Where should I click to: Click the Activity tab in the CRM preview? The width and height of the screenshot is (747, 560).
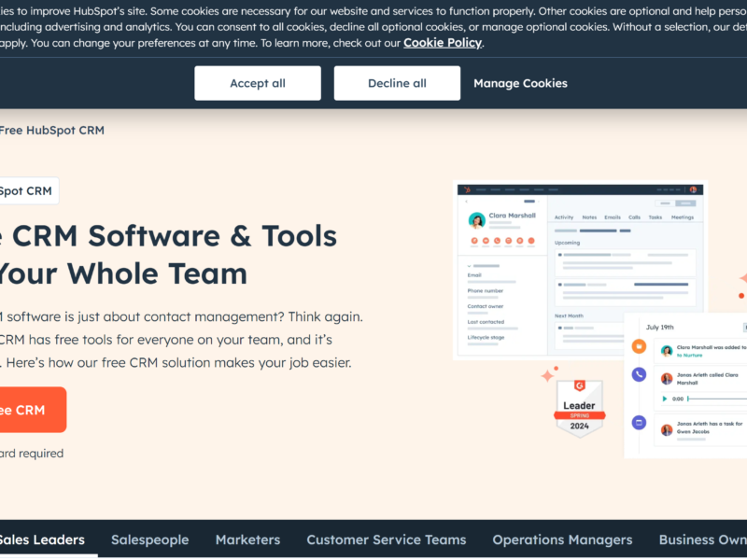(564, 217)
